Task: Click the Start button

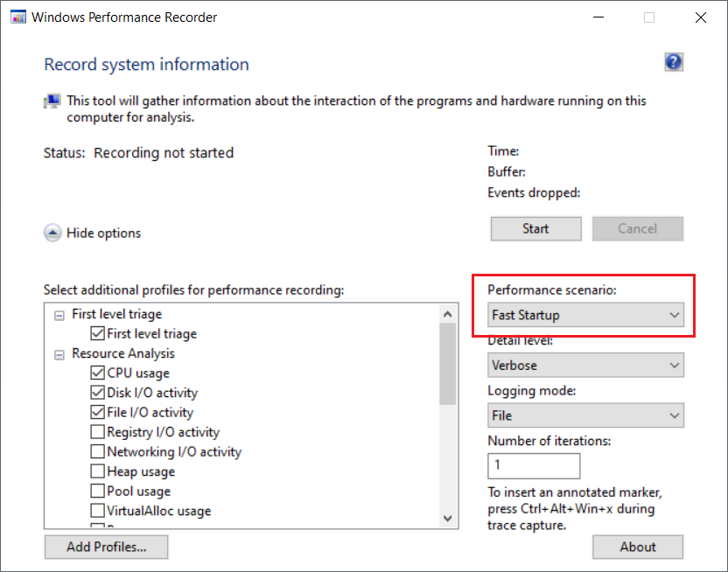Action: click(x=535, y=228)
